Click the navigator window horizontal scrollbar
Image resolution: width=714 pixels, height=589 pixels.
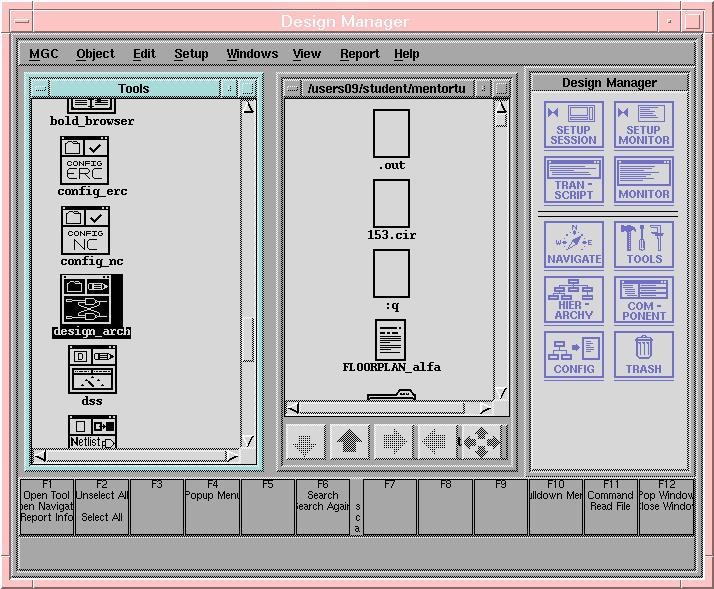(x=391, y=407)
